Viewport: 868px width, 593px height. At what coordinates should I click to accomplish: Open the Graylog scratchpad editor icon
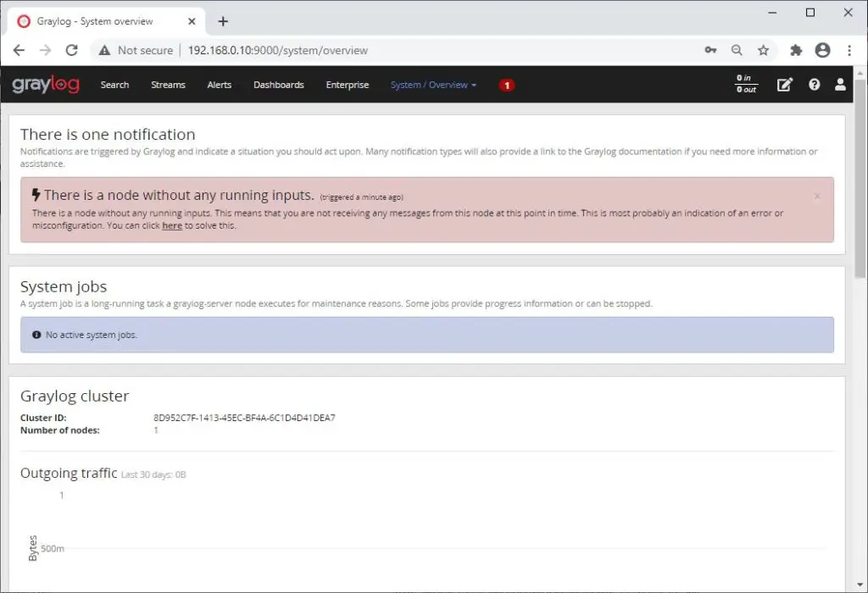(784, 85)
